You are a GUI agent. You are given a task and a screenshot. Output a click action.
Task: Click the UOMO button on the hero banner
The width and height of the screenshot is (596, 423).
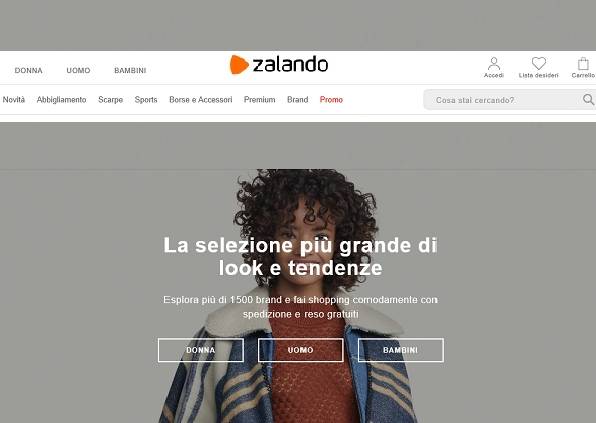(301, 350)
